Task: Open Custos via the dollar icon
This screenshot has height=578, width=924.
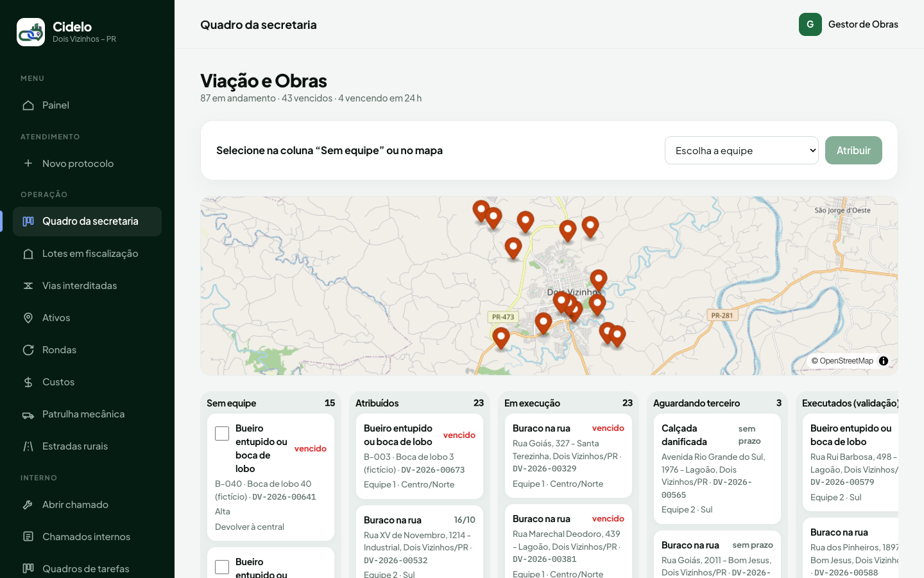Action: pyautogui.click(x=28, y=382)
